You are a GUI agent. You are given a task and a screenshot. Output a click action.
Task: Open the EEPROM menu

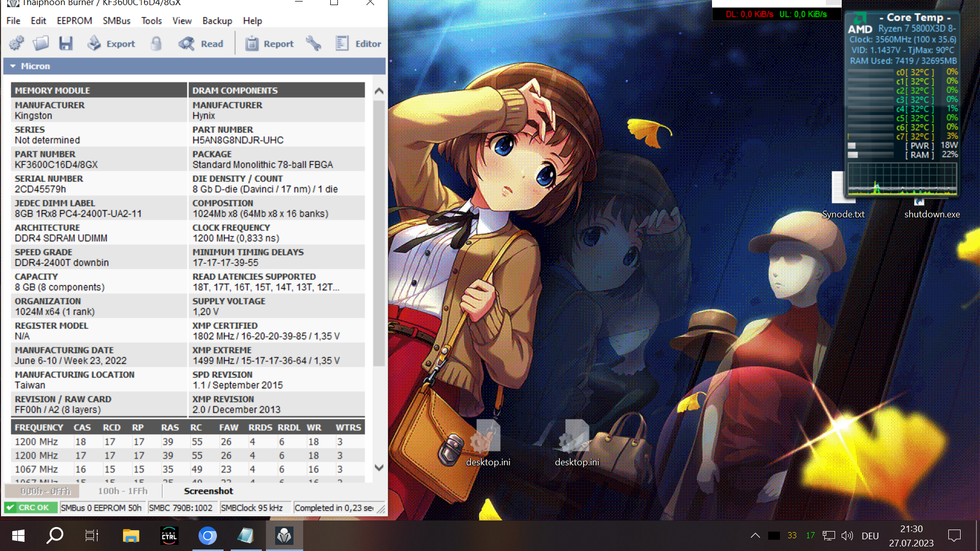pyautogui.click(x=75, y=21)
